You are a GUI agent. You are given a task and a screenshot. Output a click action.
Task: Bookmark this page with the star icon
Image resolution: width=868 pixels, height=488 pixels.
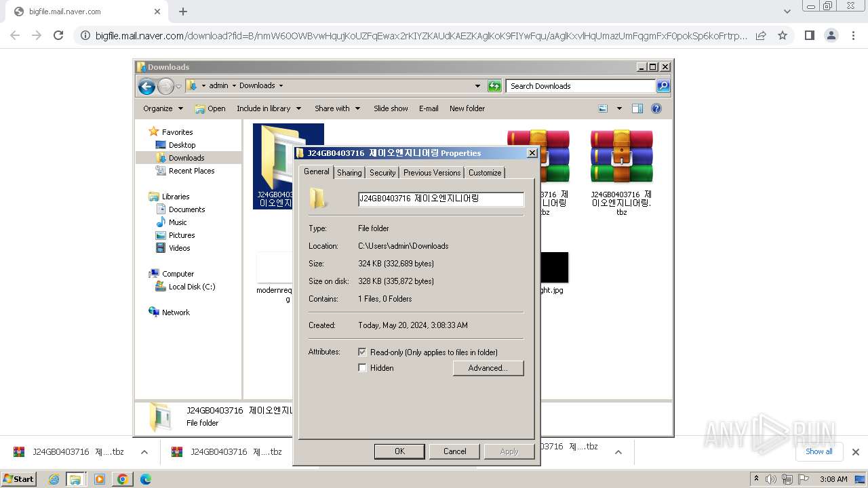pyautogui.click(x=783, y=35)
